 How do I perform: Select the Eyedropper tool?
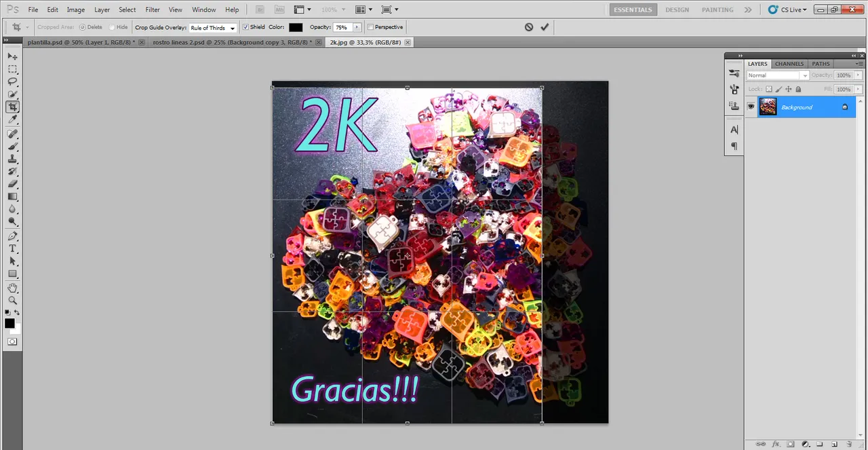click(12, 120)
